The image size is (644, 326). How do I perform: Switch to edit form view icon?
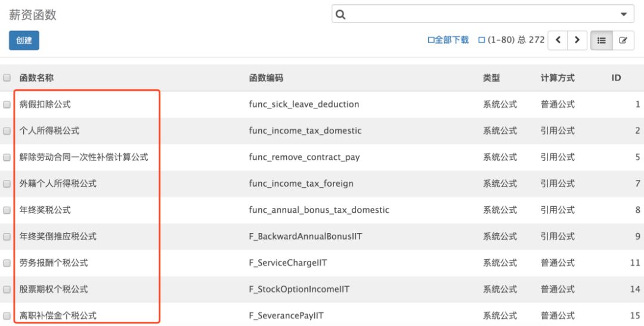click(623, 41)
